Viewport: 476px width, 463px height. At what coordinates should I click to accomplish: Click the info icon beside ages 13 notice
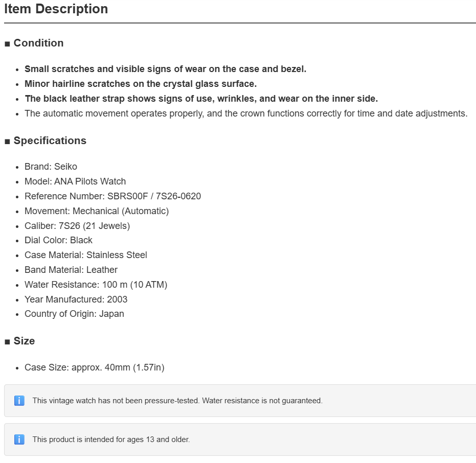pyautogui.click(x=19, y=439)
